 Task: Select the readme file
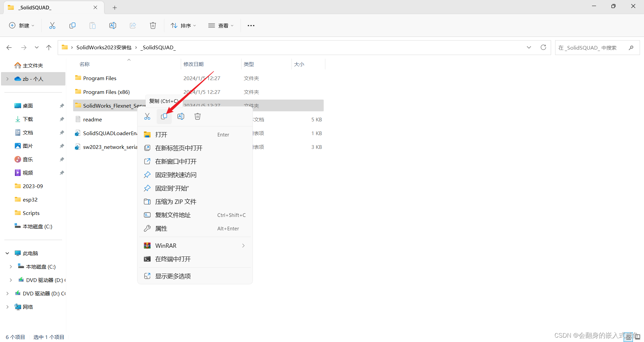click(x=92, y=119)
